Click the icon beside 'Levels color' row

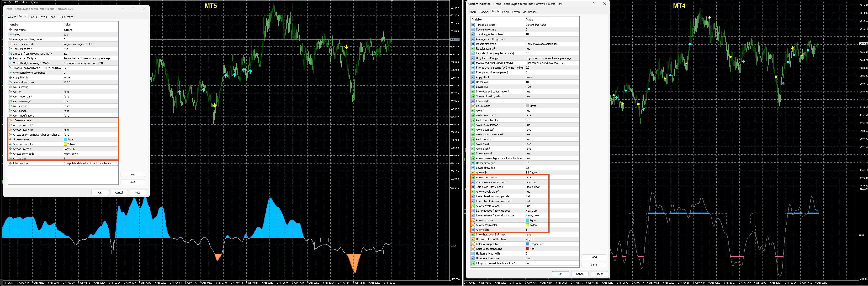(473, 106)
